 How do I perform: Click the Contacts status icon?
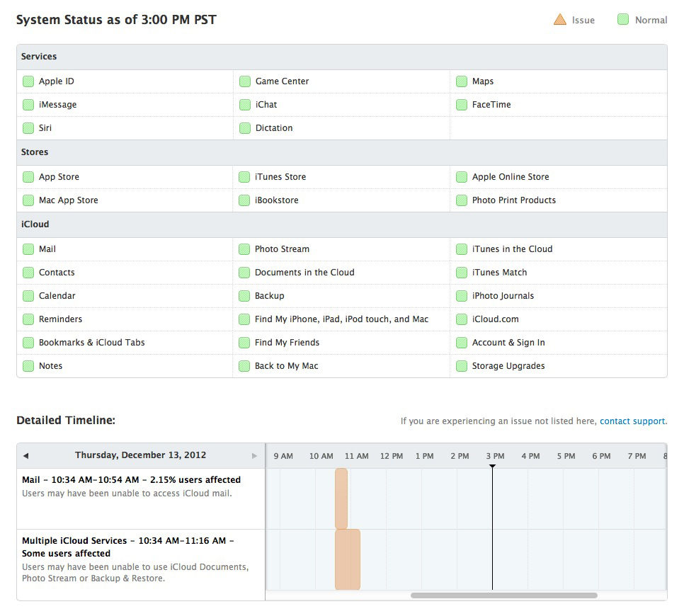pyautogui.click(x=28, y=273)
